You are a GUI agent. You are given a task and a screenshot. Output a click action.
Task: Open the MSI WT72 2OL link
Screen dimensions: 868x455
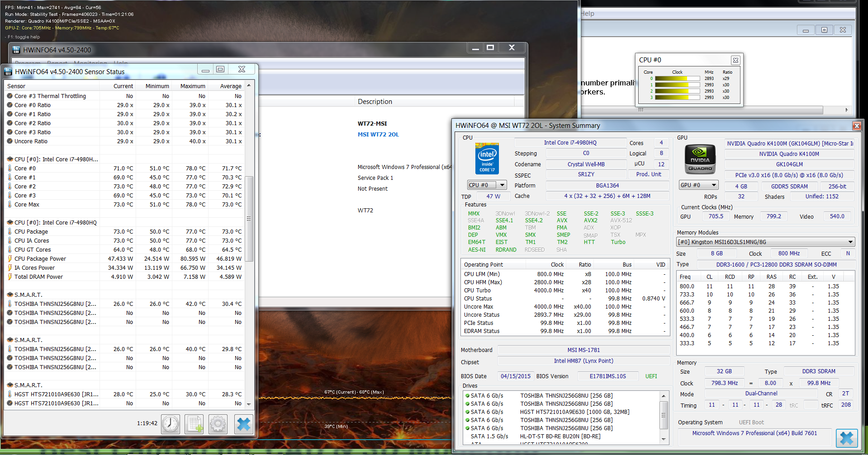point(378,134)
